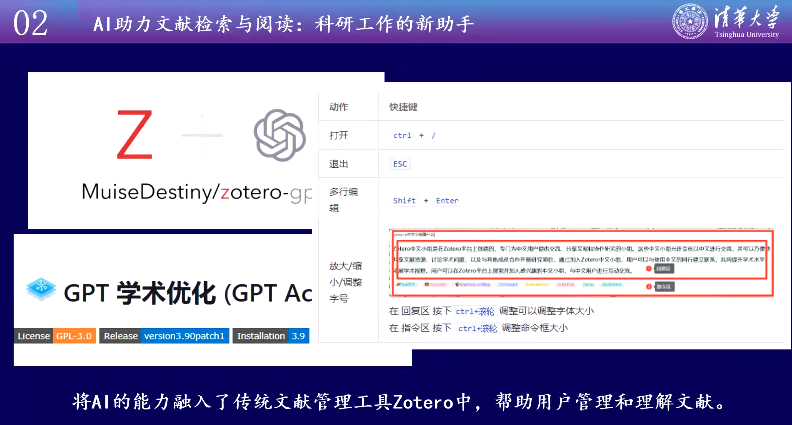The image size is (792, 425).
Task: Click the red Zotero Z logo
Action: point(134,135)
